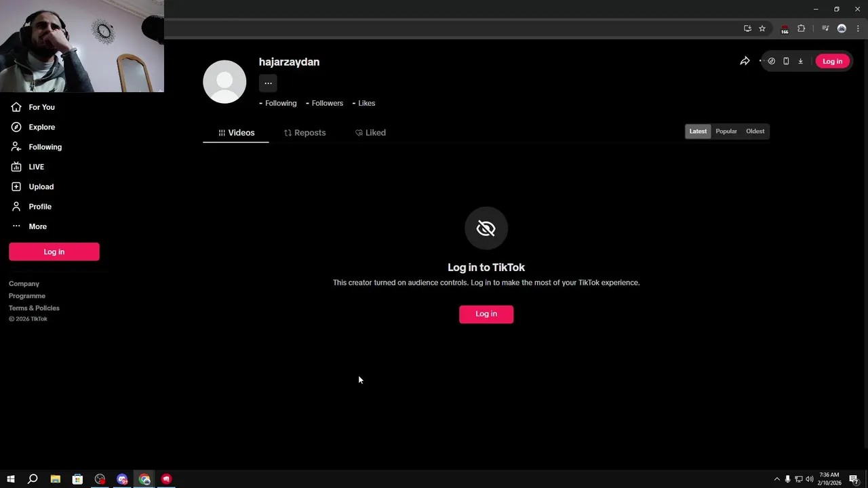Click the Chrome icon in the taskbar
Viewport: 868px width, 488px height.
click(x=144, y=479)
